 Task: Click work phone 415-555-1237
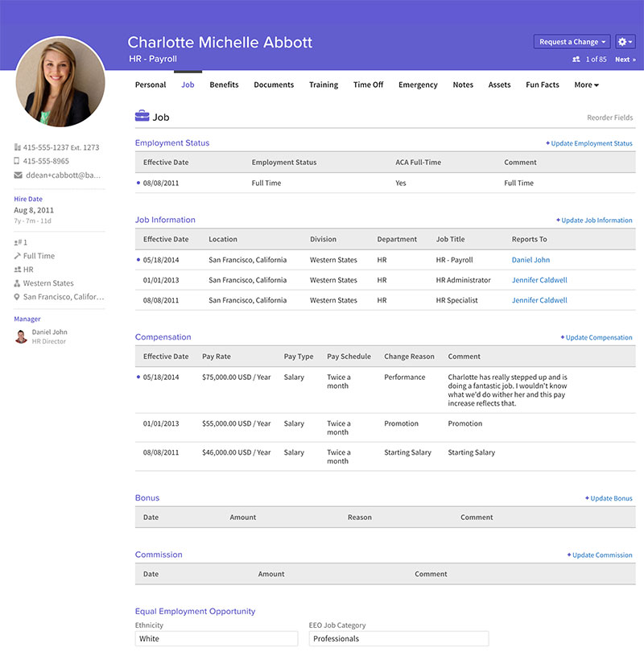coord(61,147)
